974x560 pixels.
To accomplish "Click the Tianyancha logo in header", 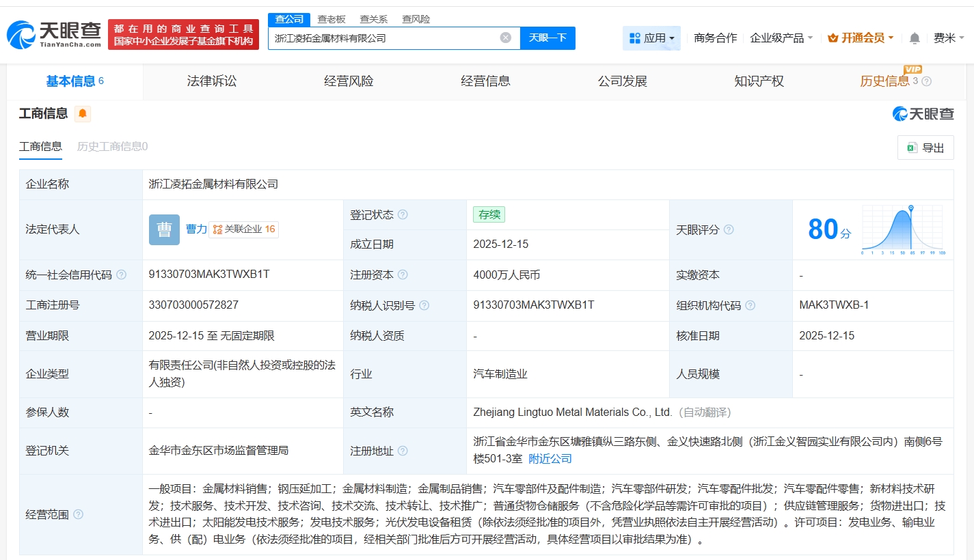I will [x=55, y=34].
